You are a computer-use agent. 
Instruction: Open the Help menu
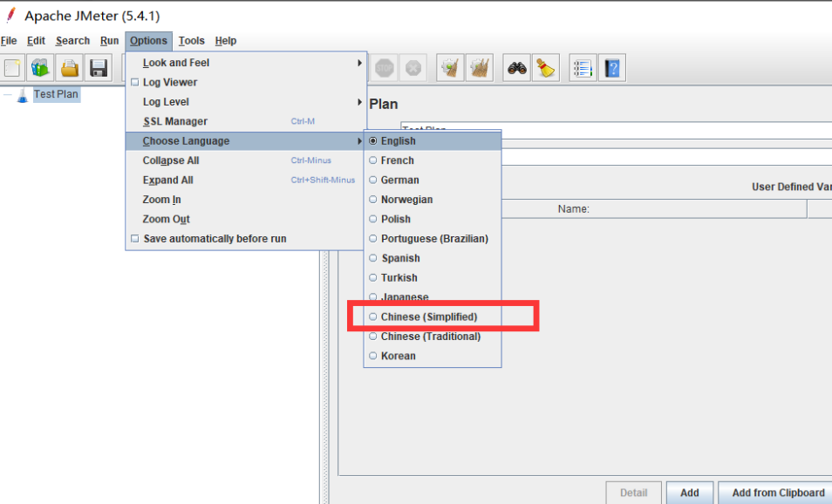(226, 41)
